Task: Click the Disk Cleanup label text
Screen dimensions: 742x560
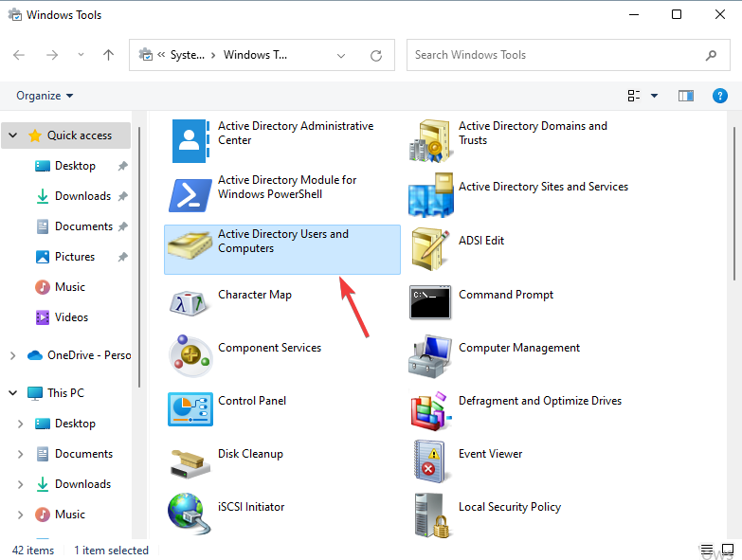Action: click(x=250, y=454)
